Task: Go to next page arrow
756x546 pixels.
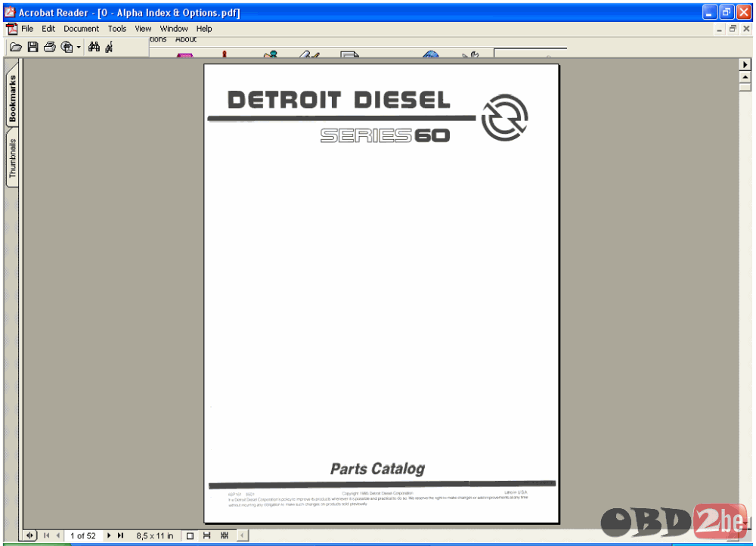Action: [x=109, y=535]
